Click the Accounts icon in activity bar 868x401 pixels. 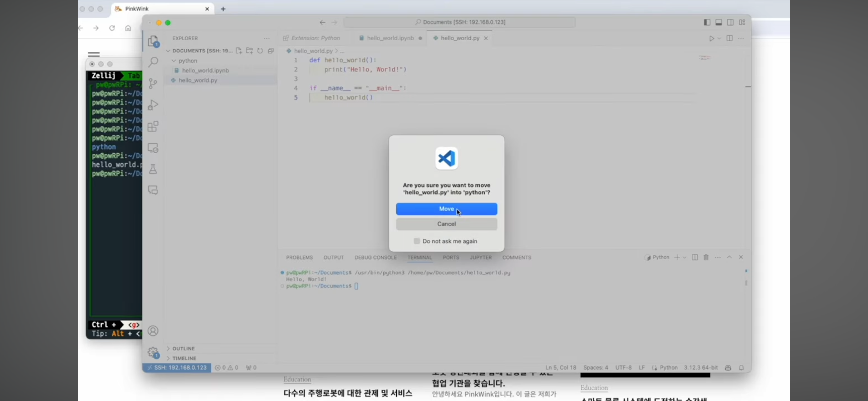coord(153,331)
